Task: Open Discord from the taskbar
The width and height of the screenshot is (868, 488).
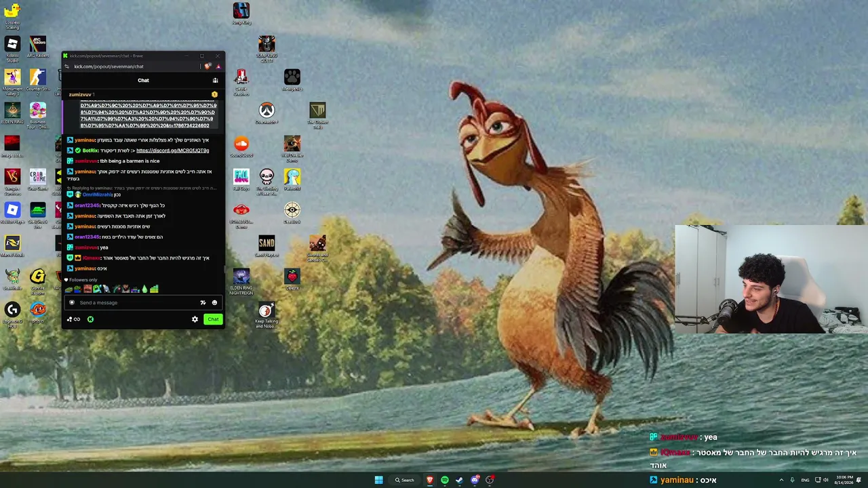Action: 475,480
